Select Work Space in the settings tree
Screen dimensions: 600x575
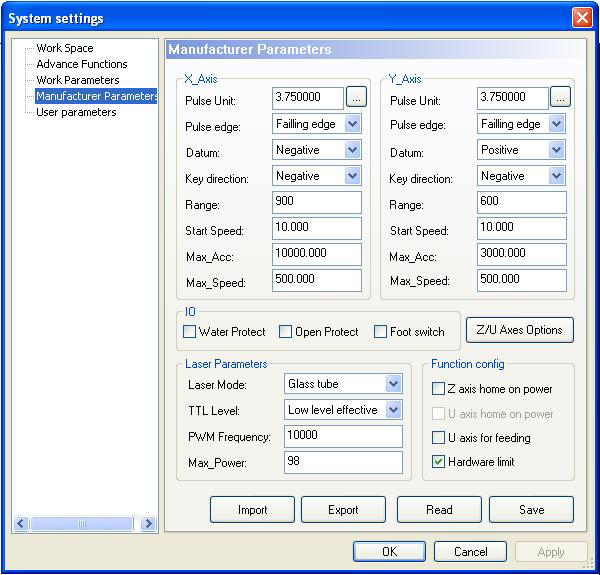click(64, 48)
